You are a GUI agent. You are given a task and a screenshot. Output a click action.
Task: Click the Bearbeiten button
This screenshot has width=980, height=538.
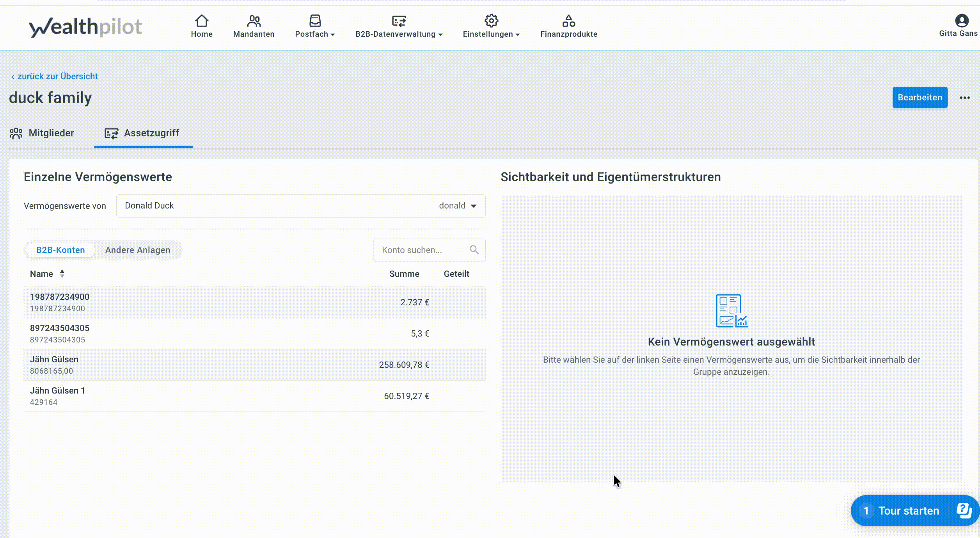(920, 97)
